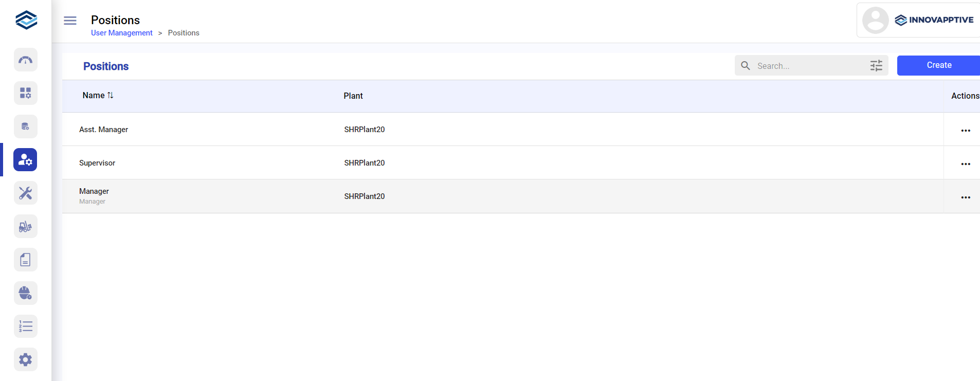Open search filter options slider icon
This screenshot has height=381, width=980.
876,66
